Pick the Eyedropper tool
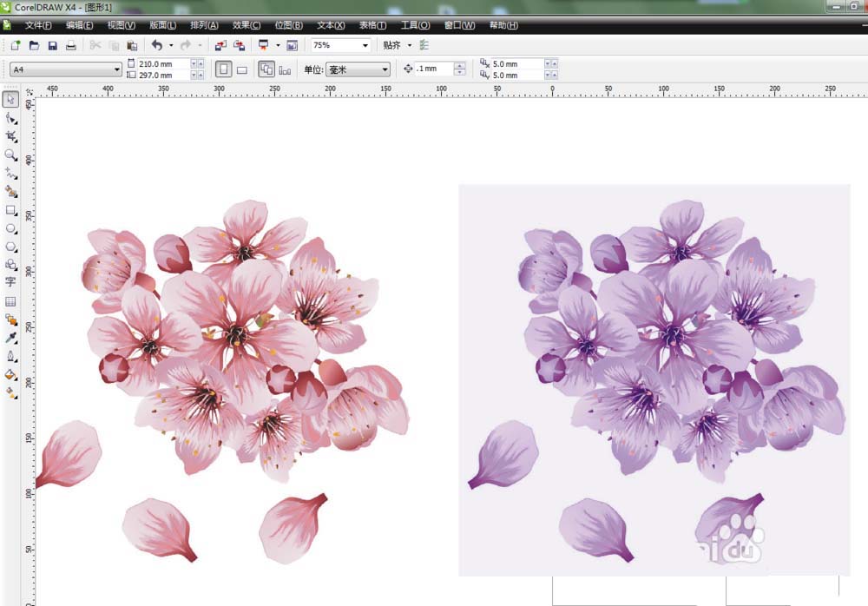 [11, 338]
